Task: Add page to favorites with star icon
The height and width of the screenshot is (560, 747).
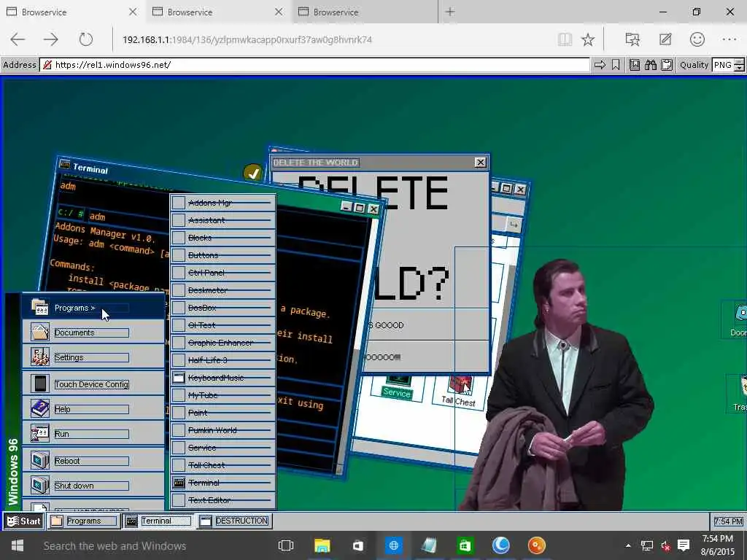Action: coord(588,39)
